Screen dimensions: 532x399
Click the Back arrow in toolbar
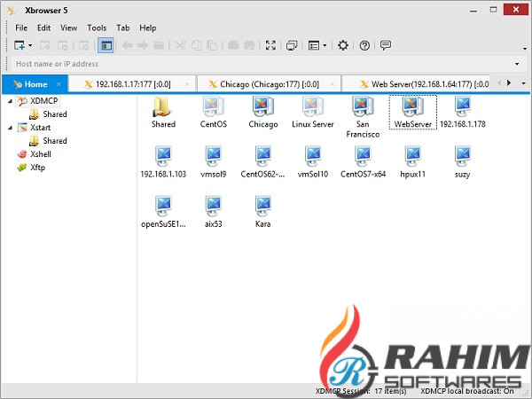[127, 45]
